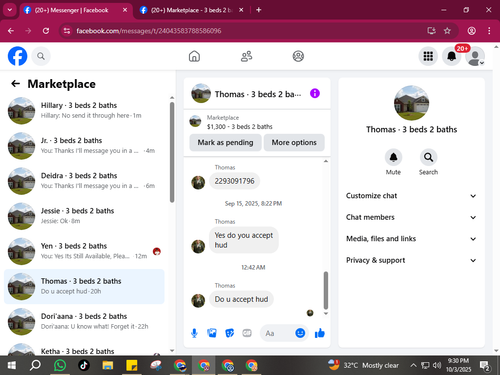Image resolution: width=500 pixels, height=375 pixels.
Task: Click the browser address bar URL
Action: (149, 31)
